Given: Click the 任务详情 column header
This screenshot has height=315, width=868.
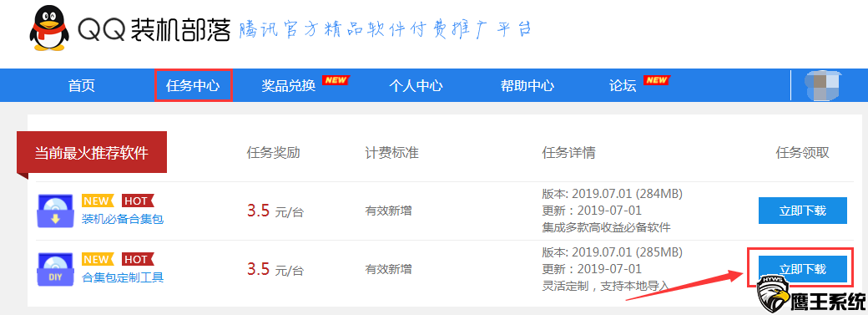Looking at the screenshot, I should [568, 153].
